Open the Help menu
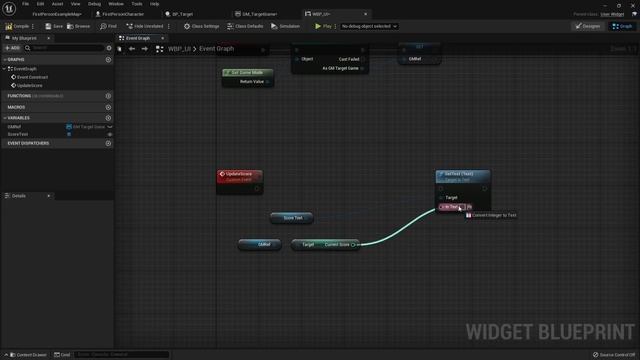The height and width of the screenshot is (360, 640). pyautogui.click(x=154, y=4)
